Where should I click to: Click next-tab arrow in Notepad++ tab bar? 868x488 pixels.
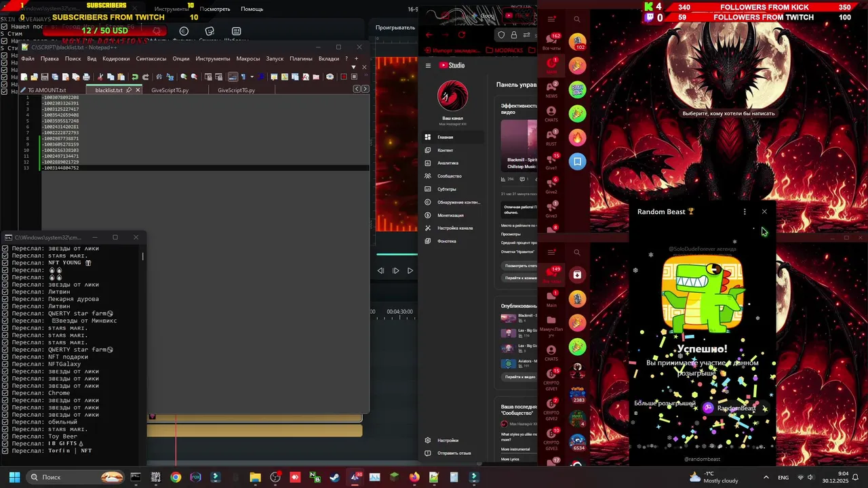pos(366,89)
